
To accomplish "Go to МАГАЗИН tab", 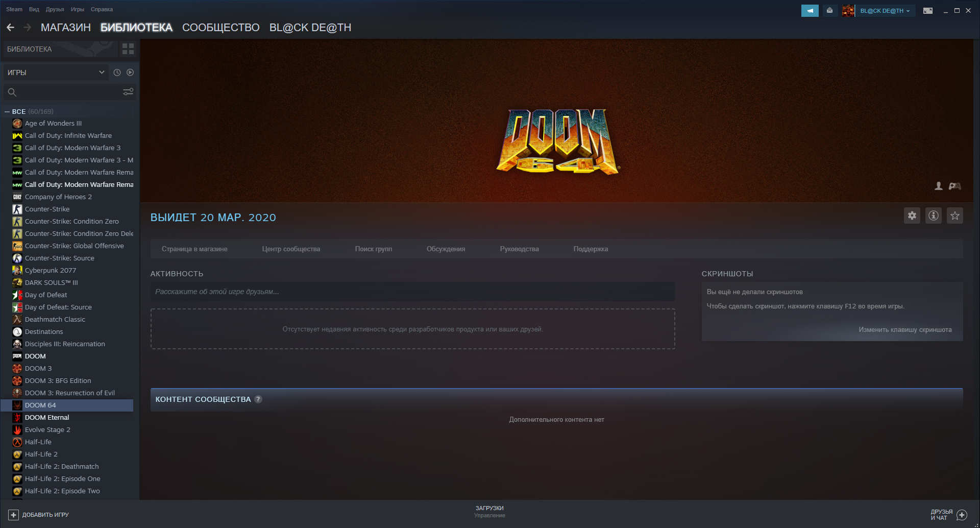I will (x=66, y=28).
